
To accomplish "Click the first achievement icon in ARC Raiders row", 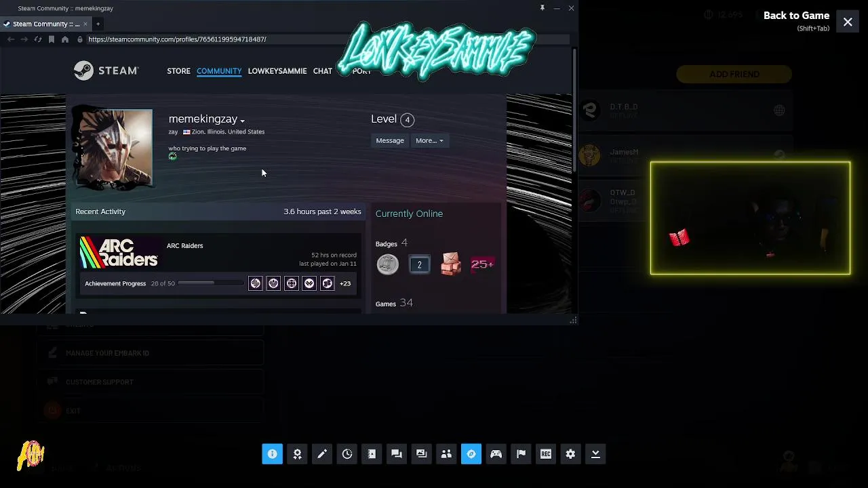I will click(x=256, y=283).
